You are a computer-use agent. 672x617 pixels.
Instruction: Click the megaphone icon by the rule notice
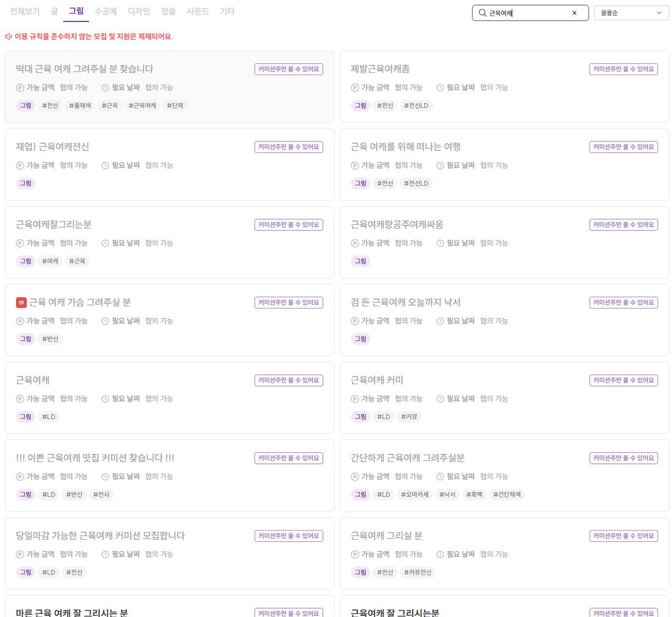(8, 36)
